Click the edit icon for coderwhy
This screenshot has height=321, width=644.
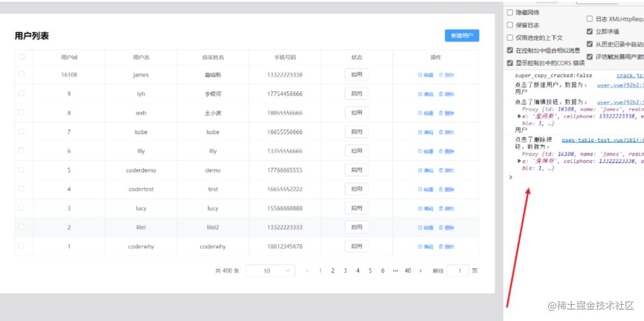point(420,247)
